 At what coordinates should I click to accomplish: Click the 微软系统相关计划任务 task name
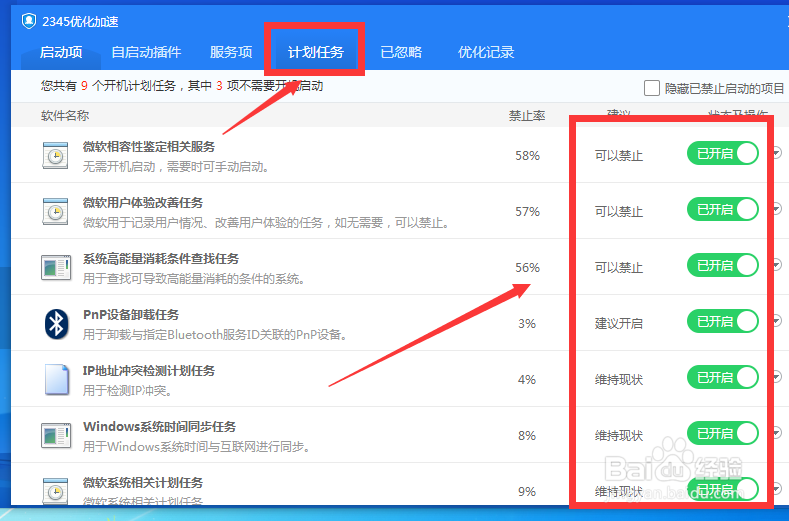click(143, 483)
